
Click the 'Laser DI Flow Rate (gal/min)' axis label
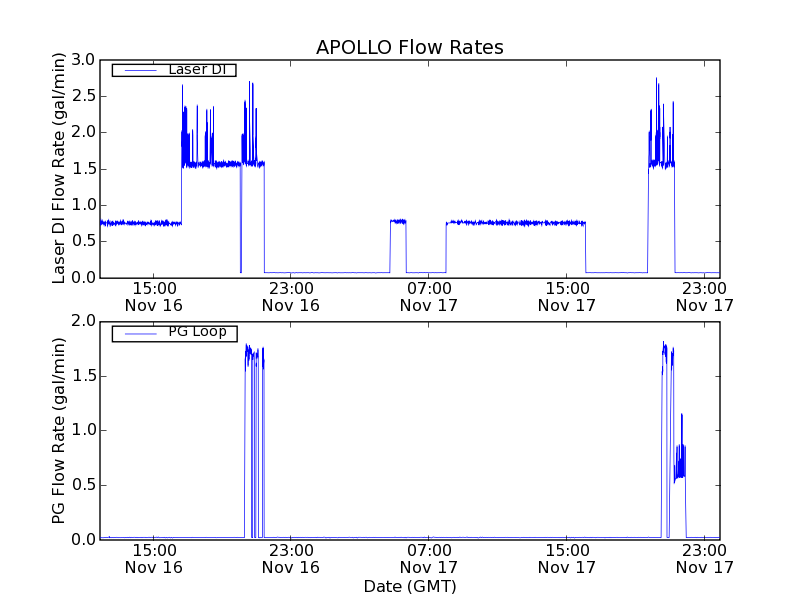[x=59, y=168]
